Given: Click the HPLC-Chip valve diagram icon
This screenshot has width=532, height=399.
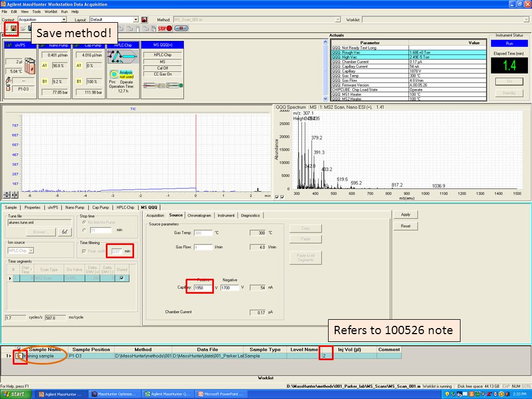Looking at the screenshot, I should point(122,57).
